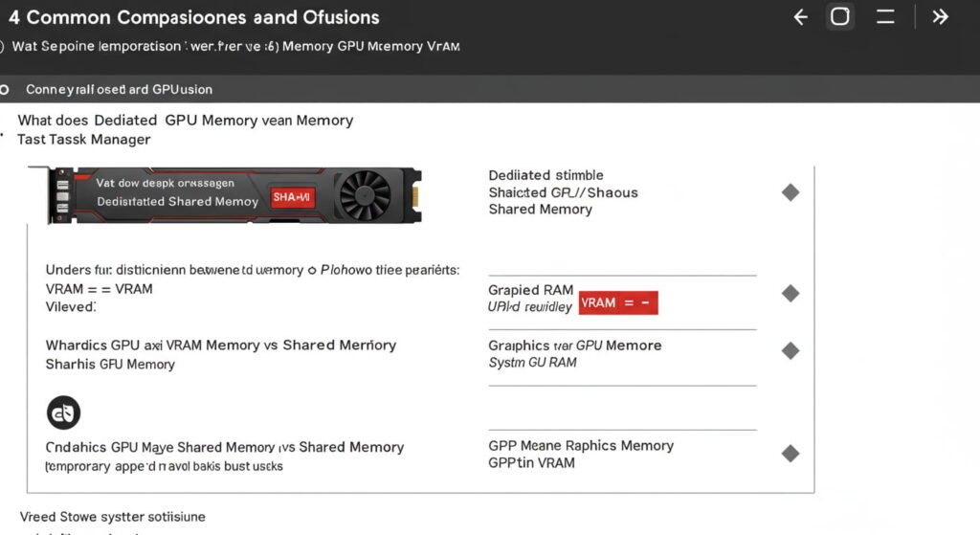
Task: Open the What does Dediated GPU Memory heading
Action: (x=186, y=121)
